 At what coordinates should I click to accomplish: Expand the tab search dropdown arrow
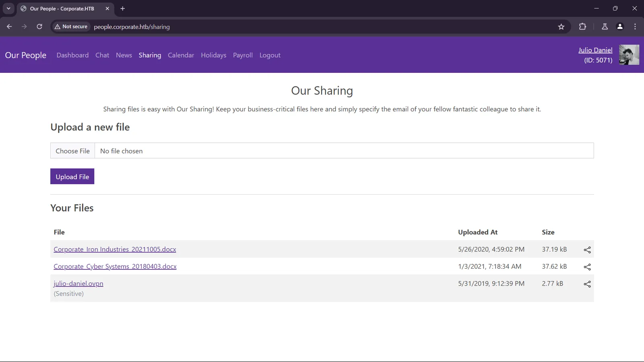[x=8, y=8]
